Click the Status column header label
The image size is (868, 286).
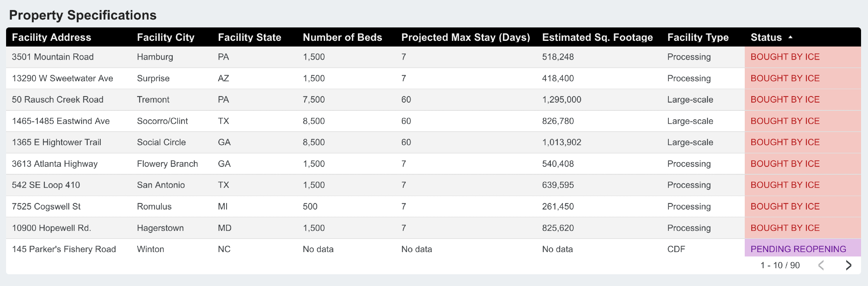point(766,37)
